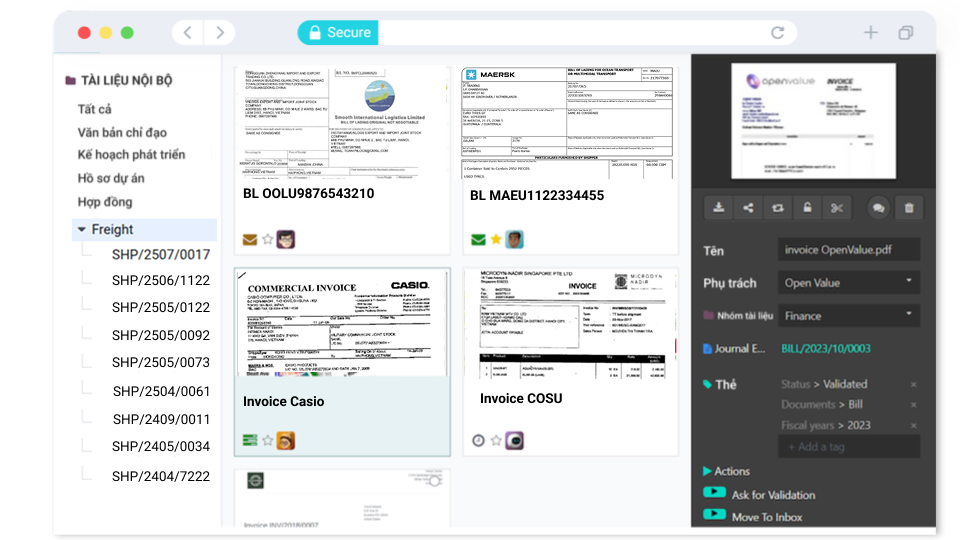
Task: Click the download icon in document panel
Action: pos(718,208)
